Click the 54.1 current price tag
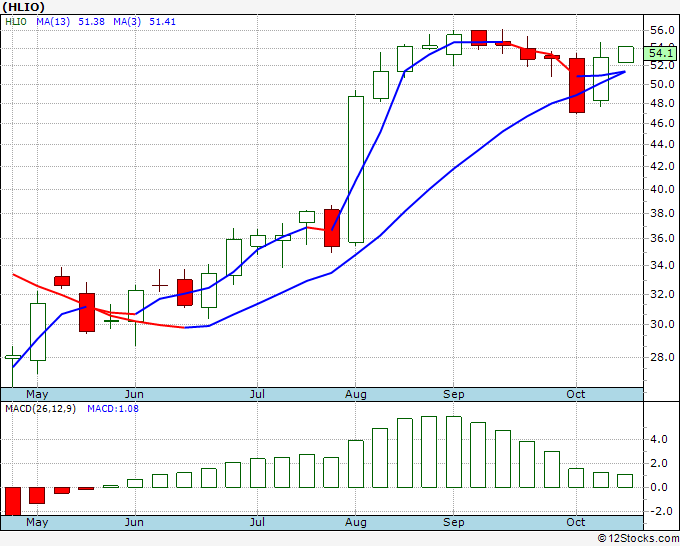This screenshot has height=546, width=680. (660, 53)
